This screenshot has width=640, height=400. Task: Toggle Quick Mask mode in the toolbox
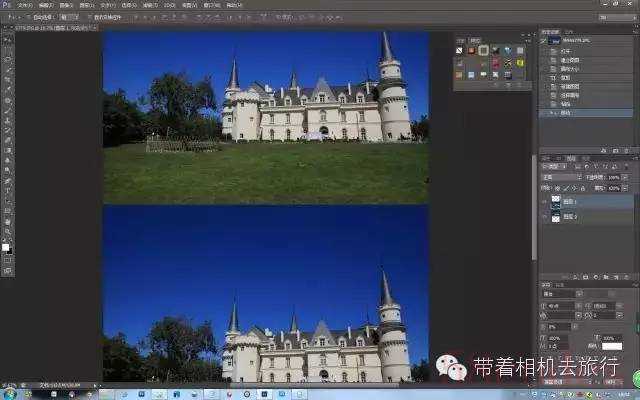point(7,260)
